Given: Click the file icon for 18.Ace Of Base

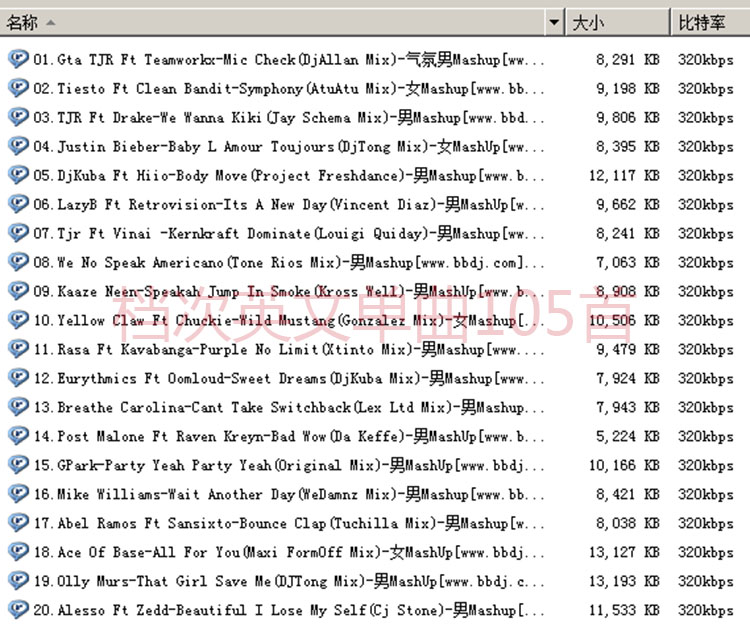Looking at the screenshot, I should pyautogui.click(x=18, y=552).
